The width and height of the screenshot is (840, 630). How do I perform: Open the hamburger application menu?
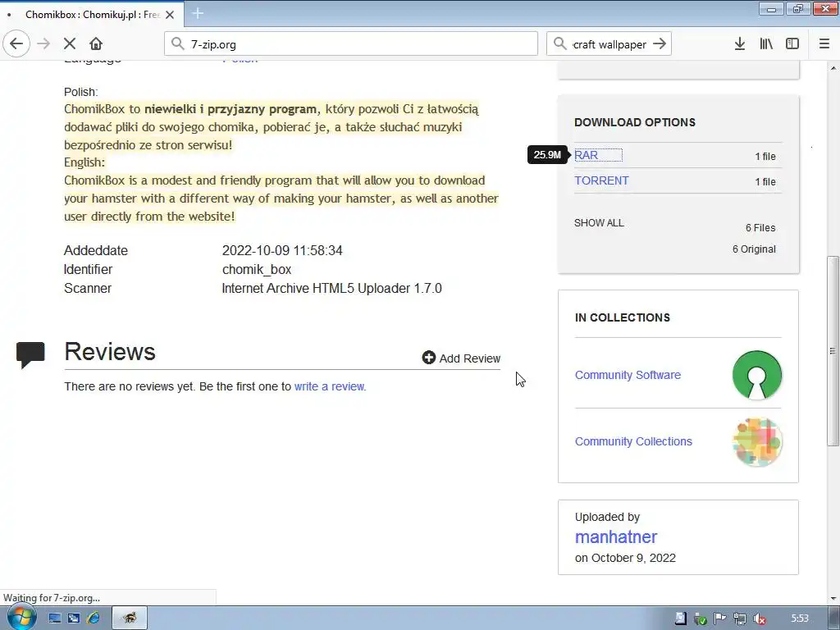[x=824, y=44]
